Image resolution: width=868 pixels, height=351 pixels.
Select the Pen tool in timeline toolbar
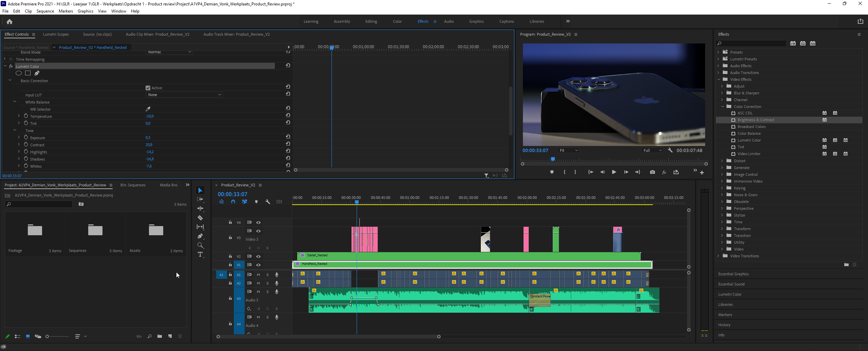pyautogui.click(x=200, y=236)
